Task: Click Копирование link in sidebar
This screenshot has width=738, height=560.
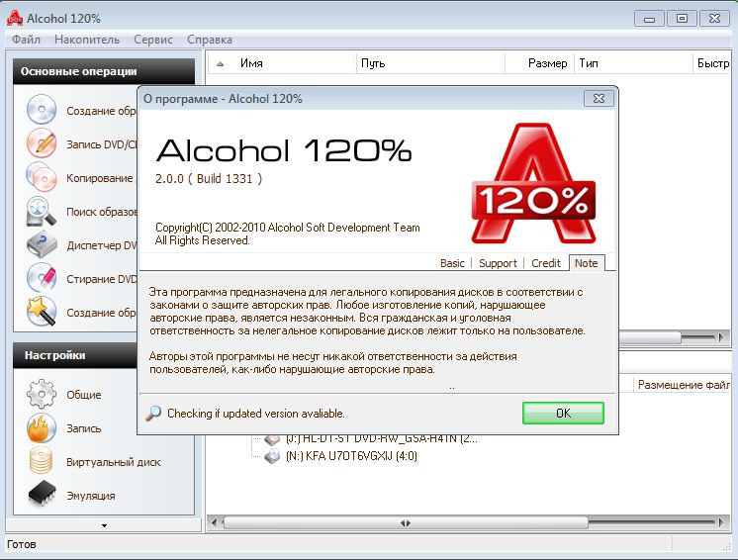Action: click(100, 178)
